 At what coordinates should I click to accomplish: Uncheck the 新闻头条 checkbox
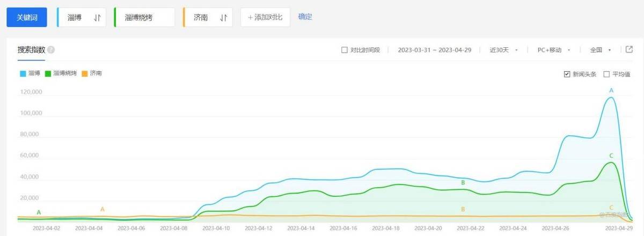click(x=567, y=74)
